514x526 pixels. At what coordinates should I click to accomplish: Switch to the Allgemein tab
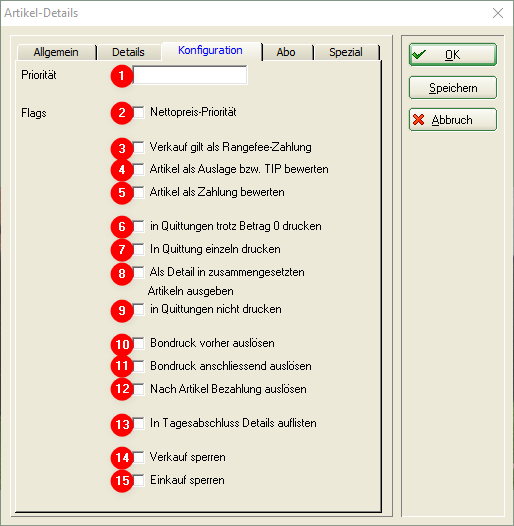(x=56, y=52)
